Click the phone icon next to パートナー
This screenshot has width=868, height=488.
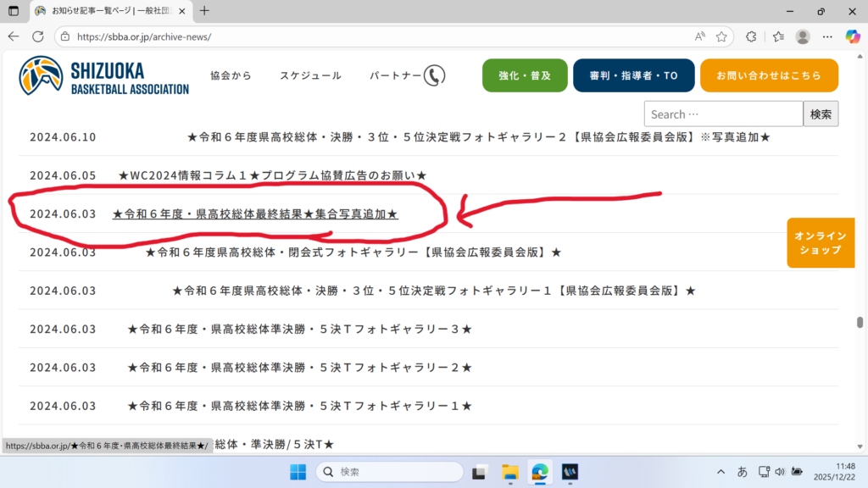pyautogui.click(x=434, y=75)
